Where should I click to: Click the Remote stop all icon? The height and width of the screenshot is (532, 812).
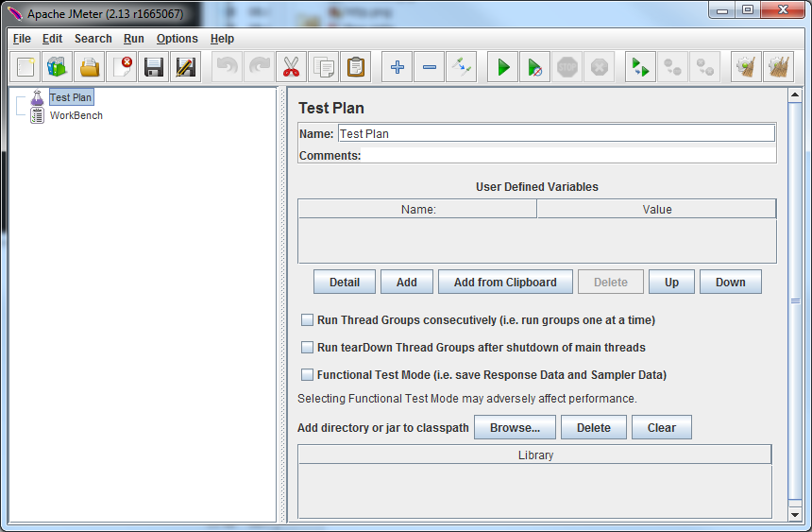pyautogui.click(x=672, y=67)
